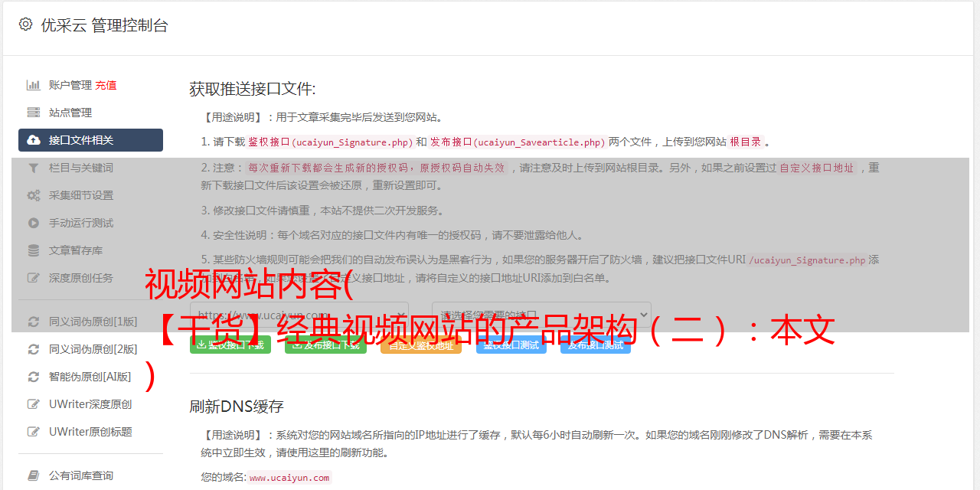Viewport: 980px width, 490px height.
Task: Click the red 充值 link
Action: 106,85
